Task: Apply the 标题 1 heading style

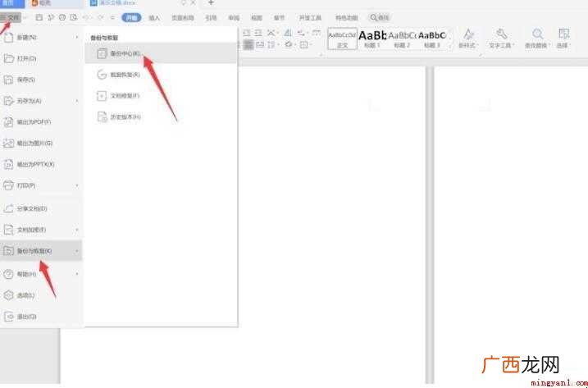Action: click(372, 39)
